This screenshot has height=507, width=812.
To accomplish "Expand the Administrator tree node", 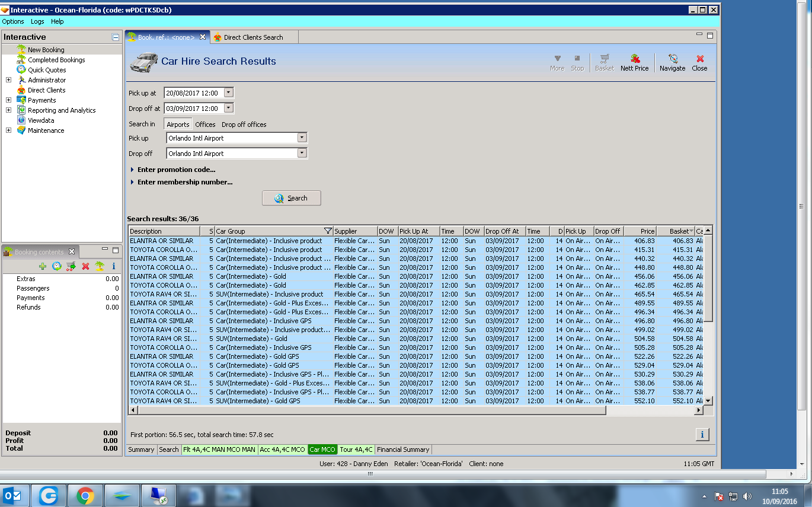I will click(x=8, y=80).
